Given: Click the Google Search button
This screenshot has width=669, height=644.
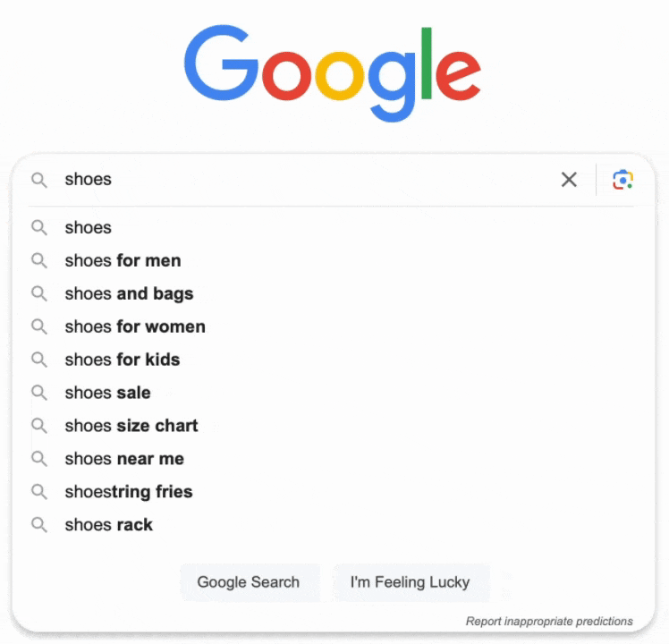Looking at the screenshot, I should 250,582.
